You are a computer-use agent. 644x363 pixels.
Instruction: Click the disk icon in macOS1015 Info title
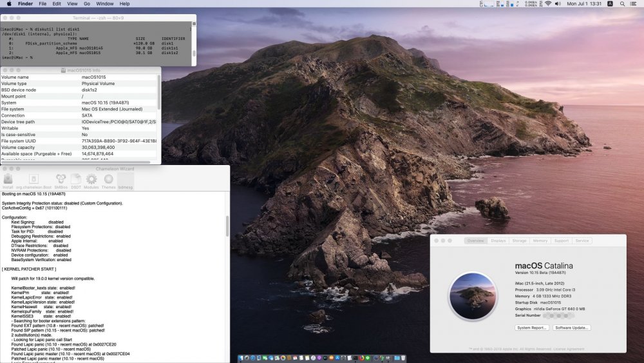coord(63,70)
